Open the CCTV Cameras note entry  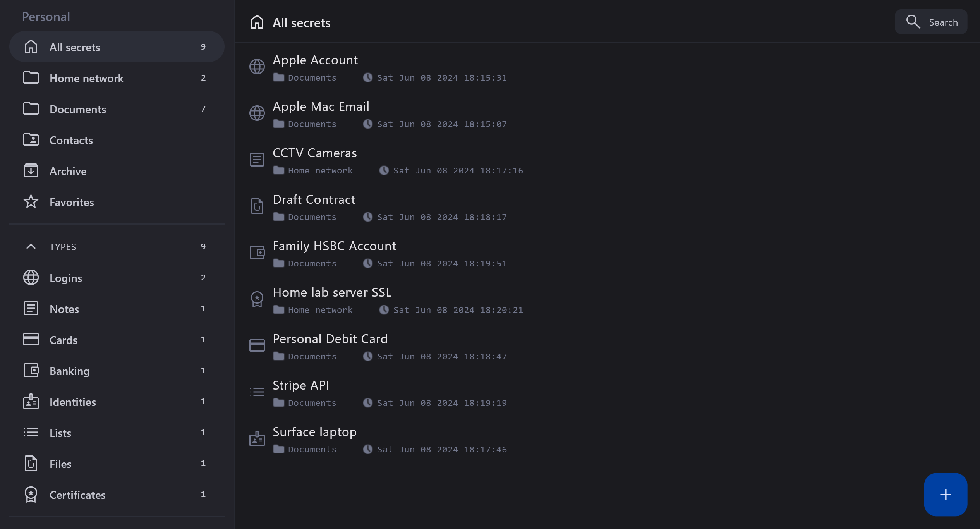[x=314, y=153]
